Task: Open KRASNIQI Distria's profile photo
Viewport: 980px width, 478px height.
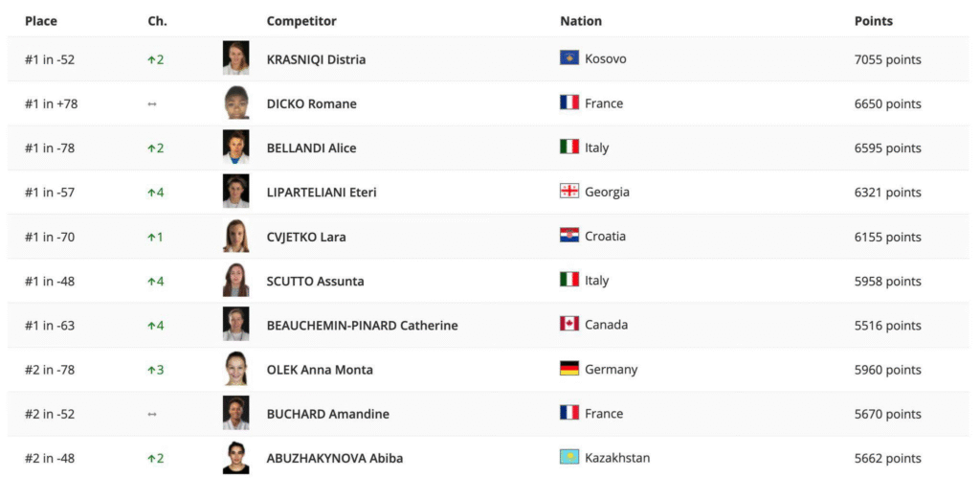Action: (x=235, y=58)
